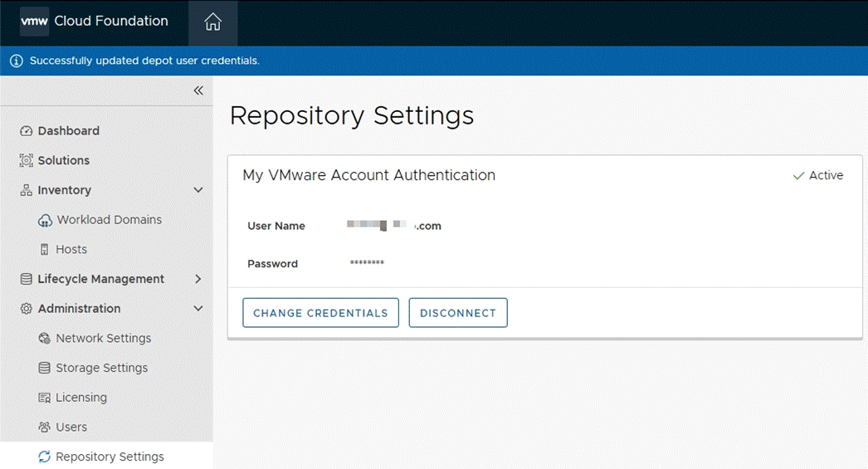Screen dimensions: 868x469
Task: Click the 'Successfully updated depot user credentials' message
Action: [x=144, y=61]
